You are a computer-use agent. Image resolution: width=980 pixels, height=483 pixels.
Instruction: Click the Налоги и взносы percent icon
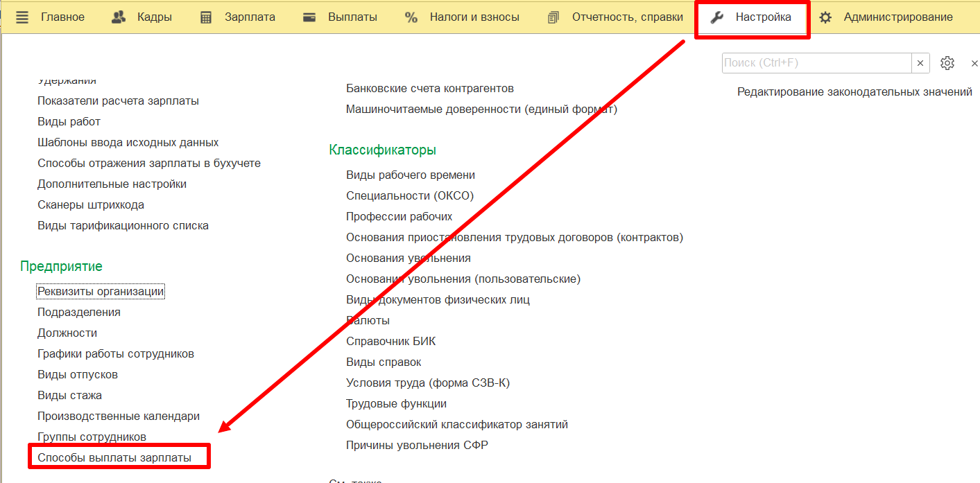411,17
